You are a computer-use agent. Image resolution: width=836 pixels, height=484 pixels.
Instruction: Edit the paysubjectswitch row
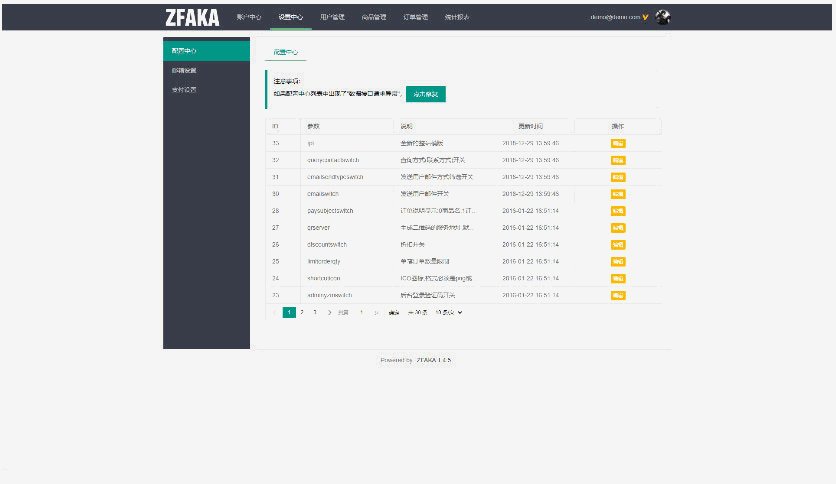pos(618,211)
